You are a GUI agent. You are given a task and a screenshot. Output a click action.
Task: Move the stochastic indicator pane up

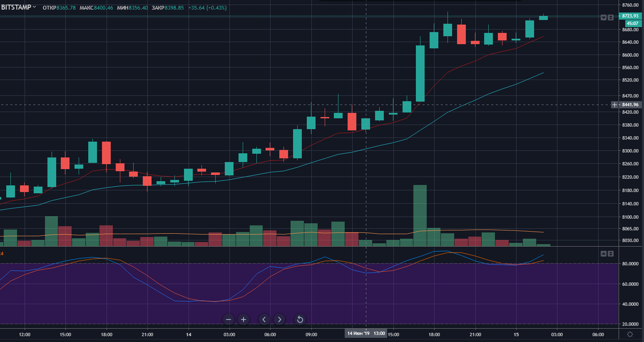[604, 254]
